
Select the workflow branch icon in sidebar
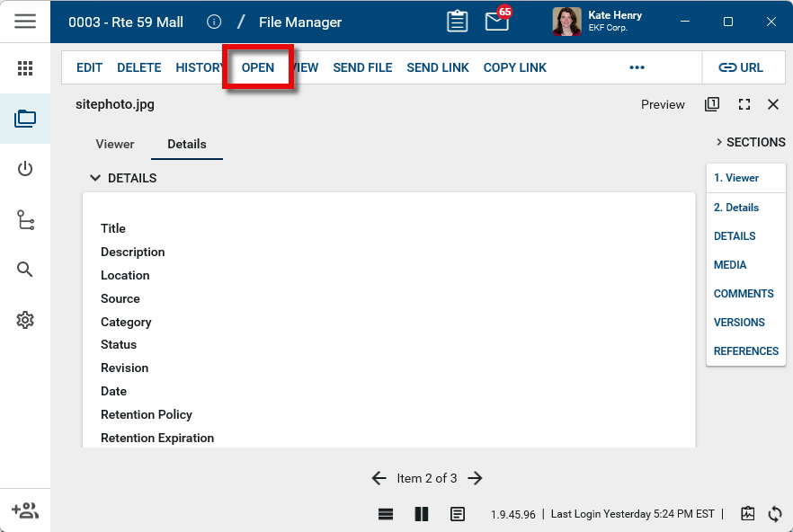coord(25,220)
